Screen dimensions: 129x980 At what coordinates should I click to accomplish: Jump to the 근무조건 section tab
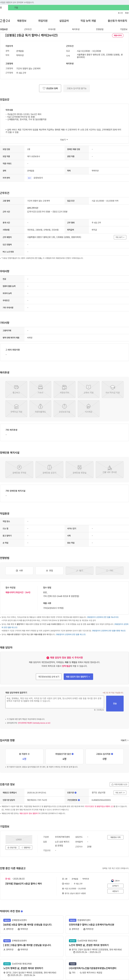coord(28,29)
